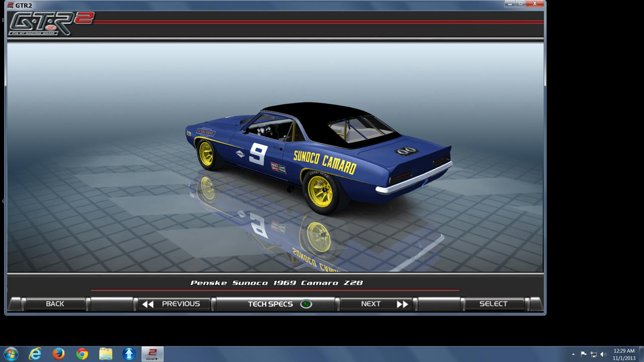
Task: Close the GTR2 window
Action: [x=535, y=4]
